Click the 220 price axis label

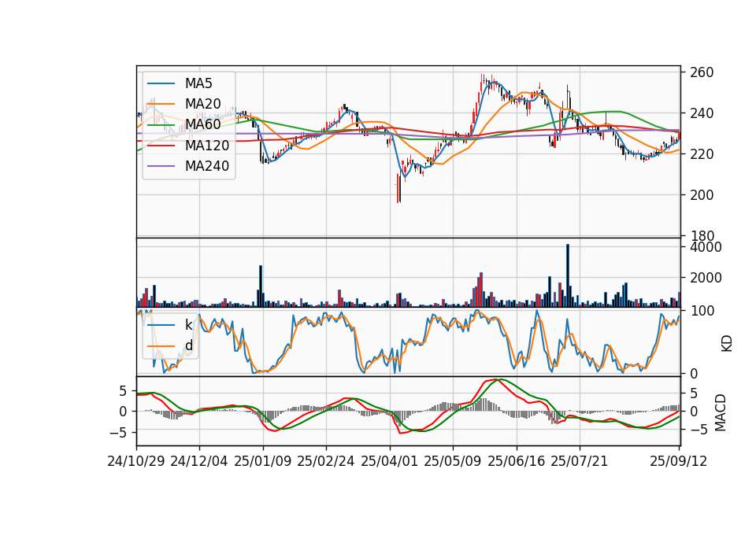point(702,154)
